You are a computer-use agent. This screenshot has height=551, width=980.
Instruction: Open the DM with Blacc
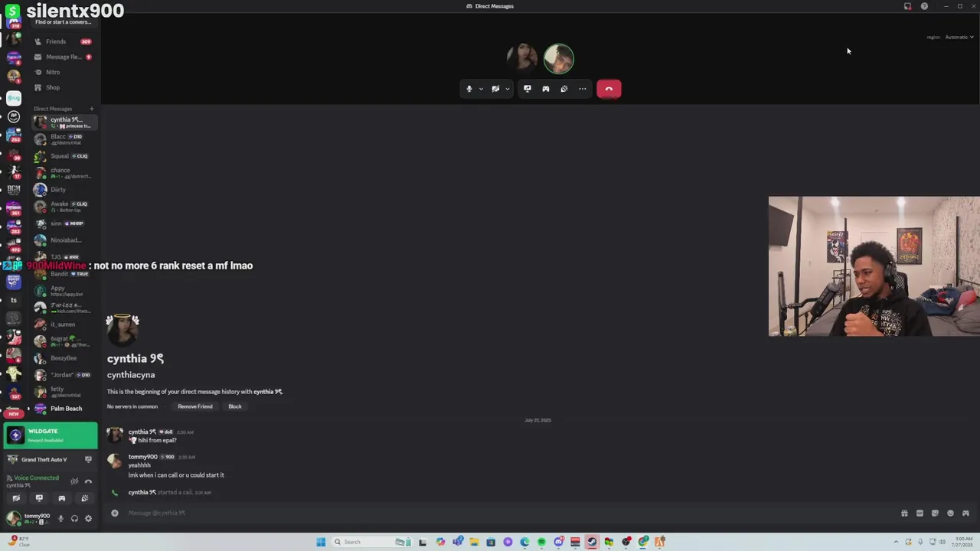64,139
